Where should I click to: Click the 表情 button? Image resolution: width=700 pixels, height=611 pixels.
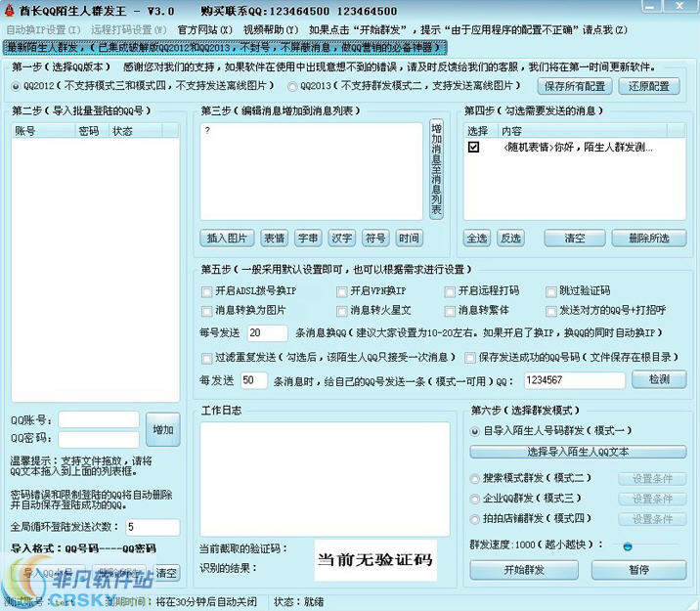pyautogui.click(x=274, y=239)
